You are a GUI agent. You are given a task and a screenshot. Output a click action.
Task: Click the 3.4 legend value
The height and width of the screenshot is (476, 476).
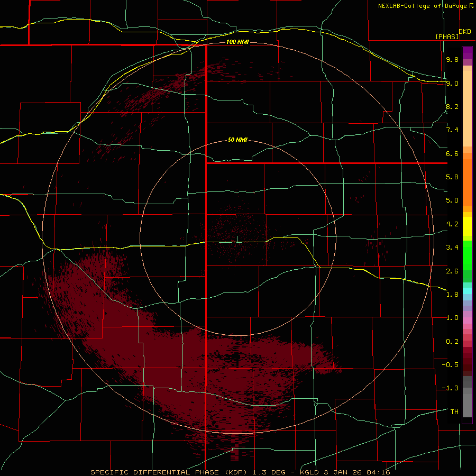pos(452,248)
